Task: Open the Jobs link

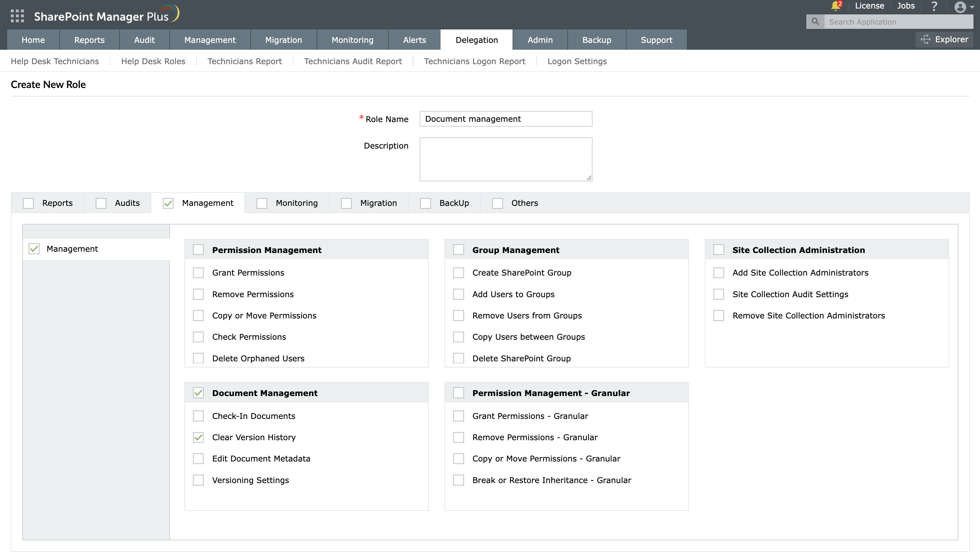Action: point(906,6)
